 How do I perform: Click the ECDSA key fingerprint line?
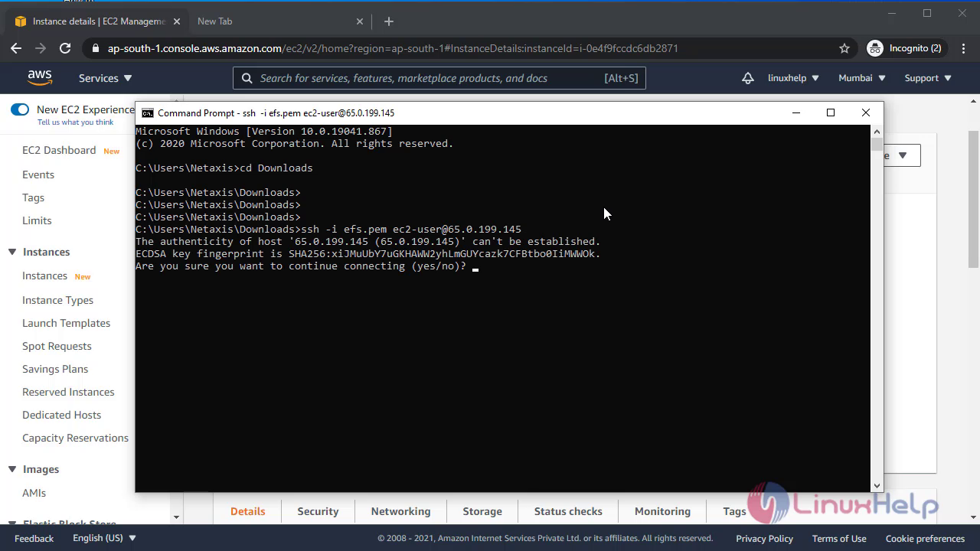tap(368, 253)
